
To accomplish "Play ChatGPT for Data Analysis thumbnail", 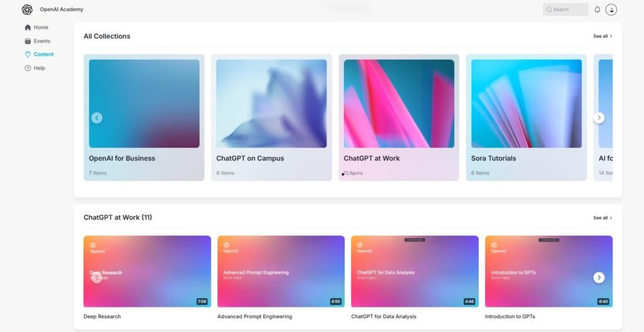I will (415, 271).
